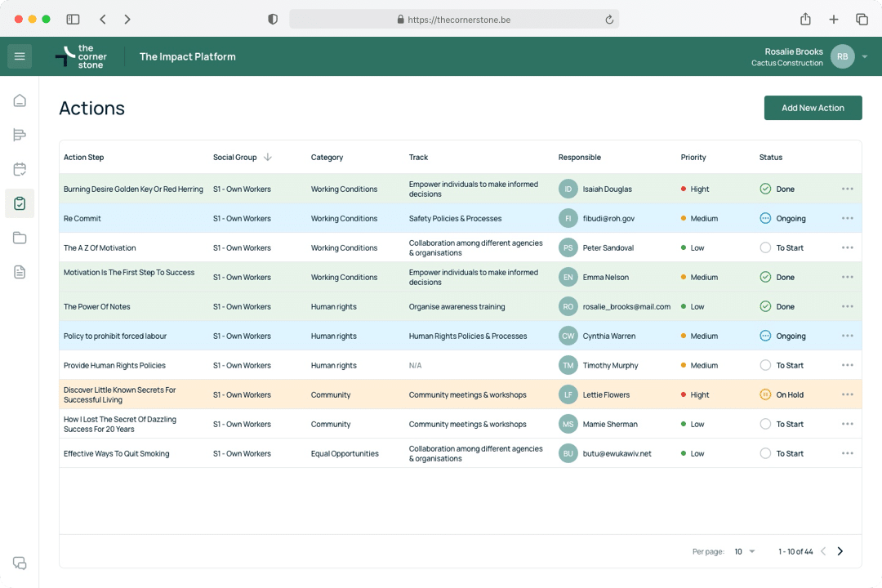The image size is (882, 588).
Task: Go to previous page of actions
Action: click(823, 551)
